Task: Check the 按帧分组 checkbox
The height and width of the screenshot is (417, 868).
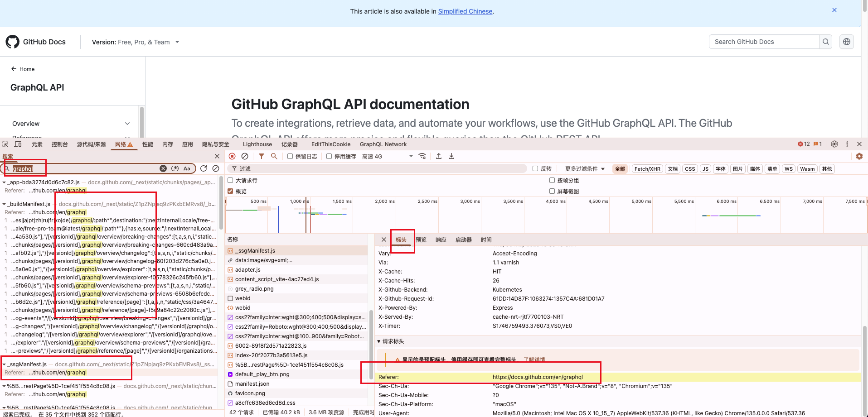Action: 552,180
